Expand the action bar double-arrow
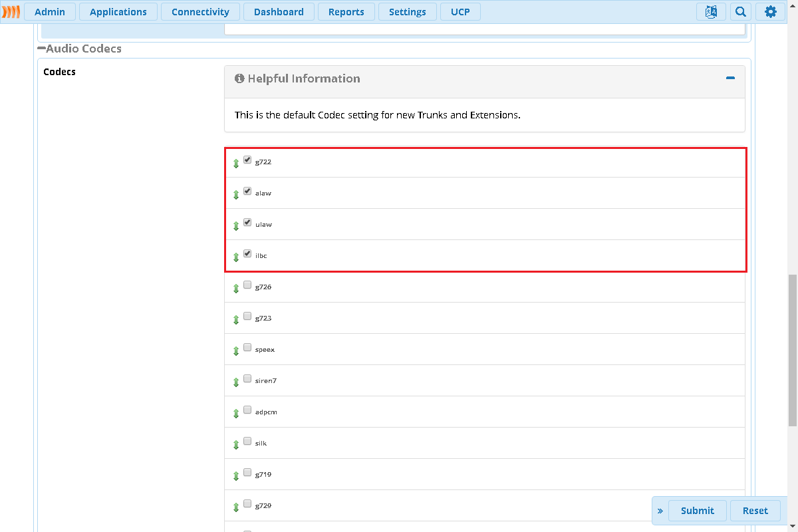 660,511
